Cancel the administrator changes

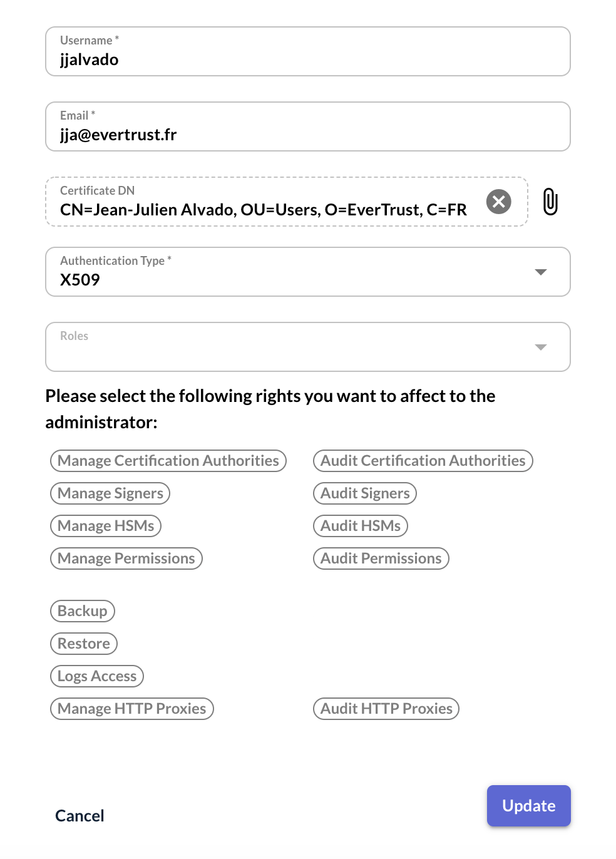pyautogui.click(x=79, y=815)
